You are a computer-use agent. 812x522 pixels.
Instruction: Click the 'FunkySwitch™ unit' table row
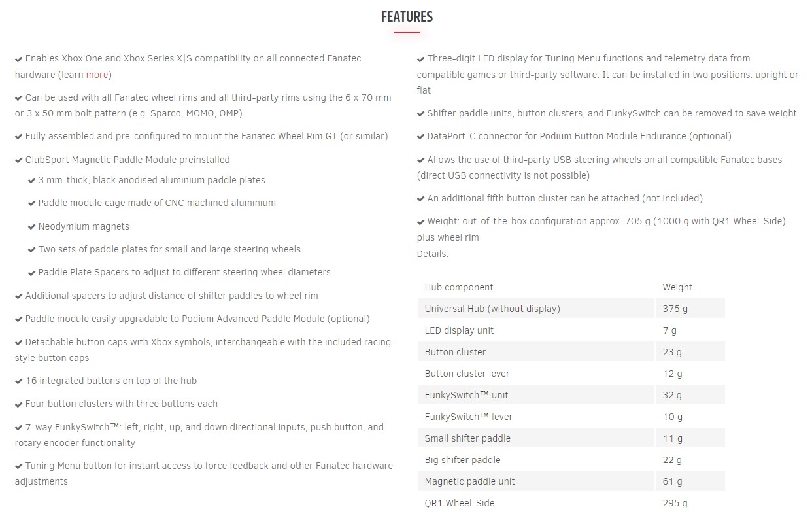coord(571,395)
